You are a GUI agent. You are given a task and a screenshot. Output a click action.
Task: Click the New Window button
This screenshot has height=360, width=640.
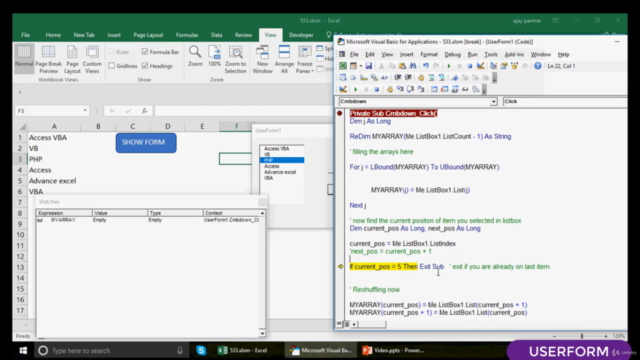pyautogui.click(x=262, y=59)
